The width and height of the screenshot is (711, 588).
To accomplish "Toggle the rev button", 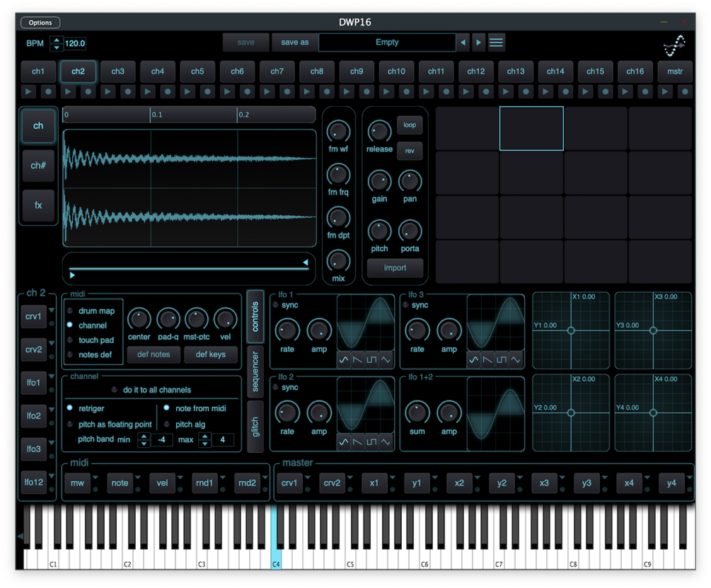I will tap(410, 151).
